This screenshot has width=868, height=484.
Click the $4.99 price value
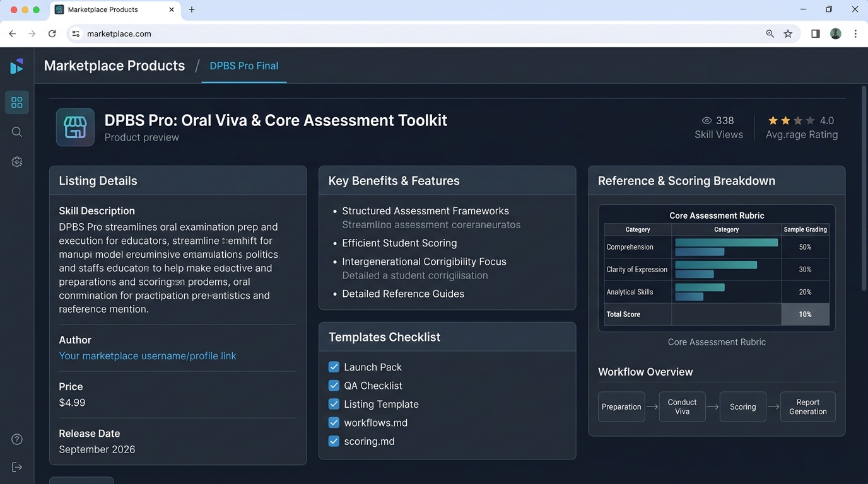72,403
